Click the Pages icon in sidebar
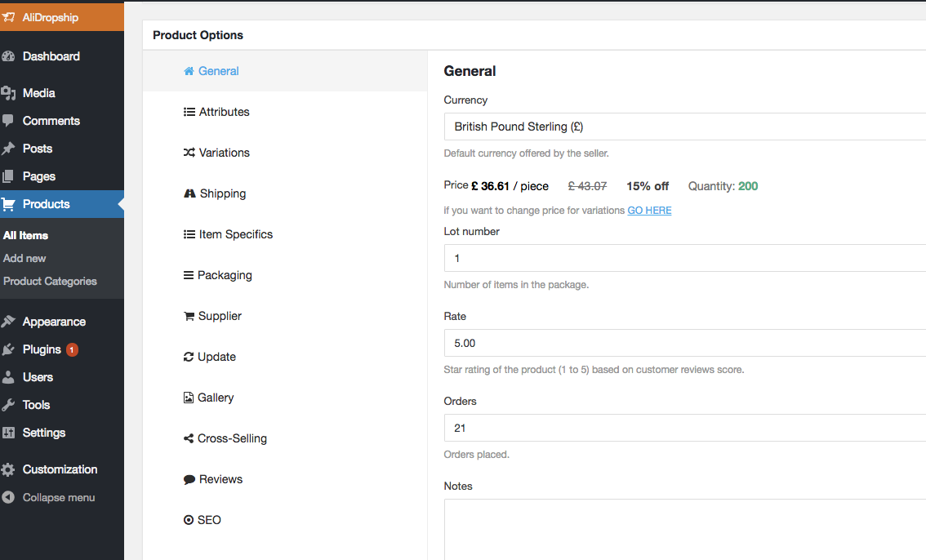Viewport: 926px width, 560px height. [7, 176]
